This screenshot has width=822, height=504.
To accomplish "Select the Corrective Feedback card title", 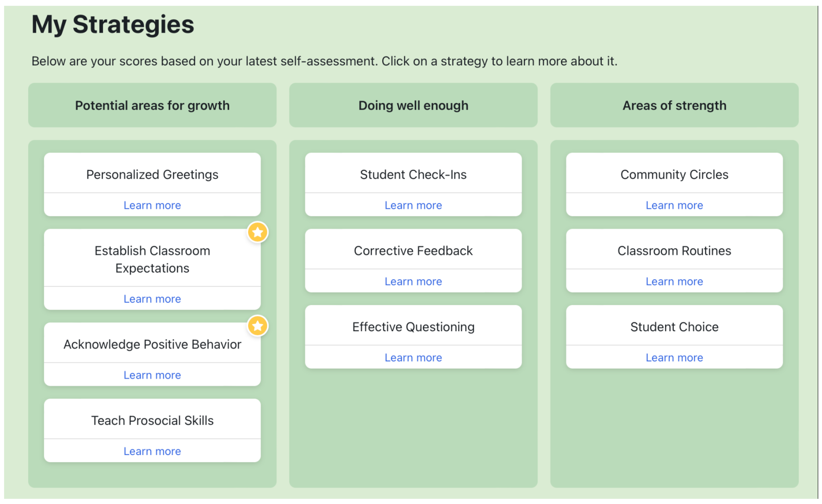I will (x=413, y=251).
